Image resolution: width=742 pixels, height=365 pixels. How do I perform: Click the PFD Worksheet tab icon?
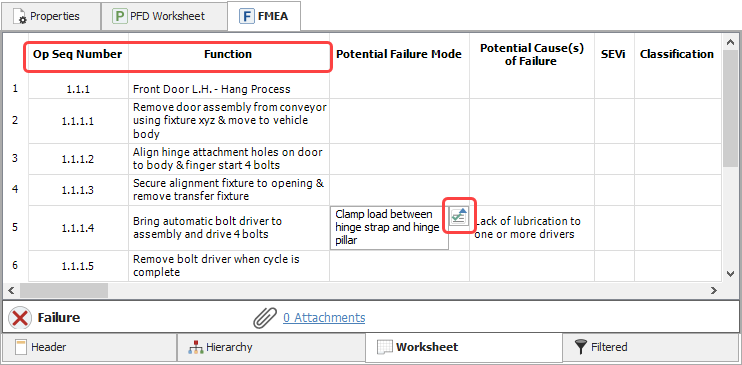click(119, 16)
